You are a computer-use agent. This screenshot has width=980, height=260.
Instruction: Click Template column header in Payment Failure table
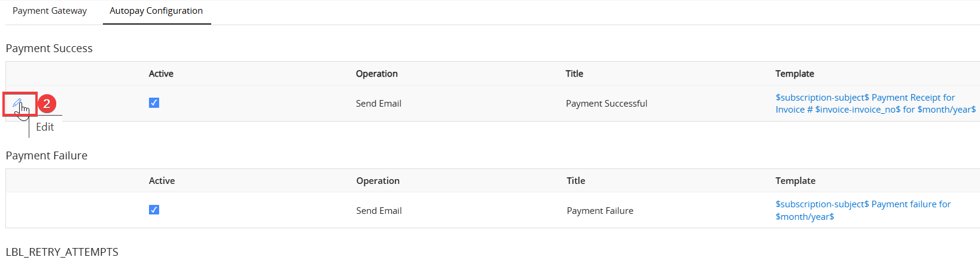pos(795,181)
